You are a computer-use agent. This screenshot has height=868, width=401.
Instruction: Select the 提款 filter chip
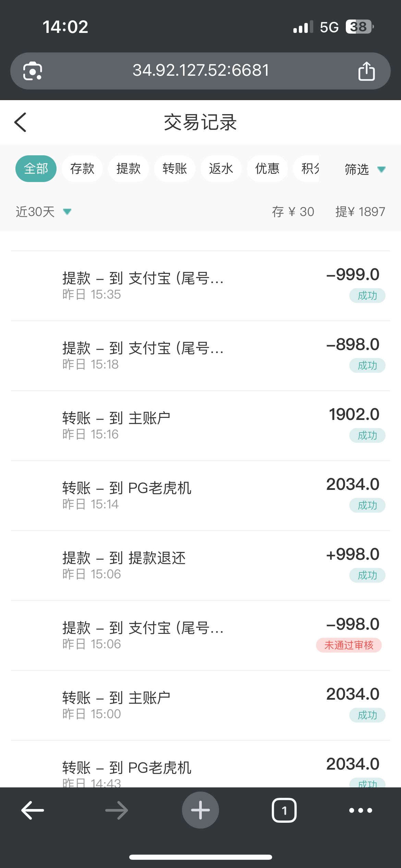click(129, 169)
